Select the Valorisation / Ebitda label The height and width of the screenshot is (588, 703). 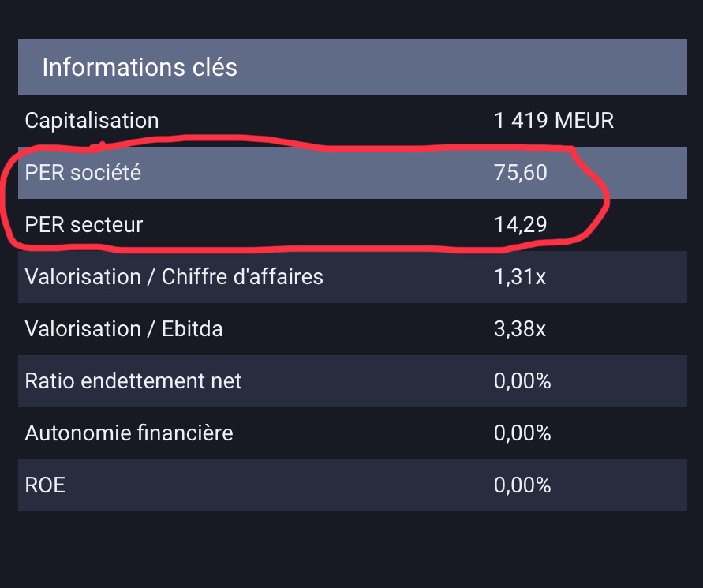pos(124,329)
